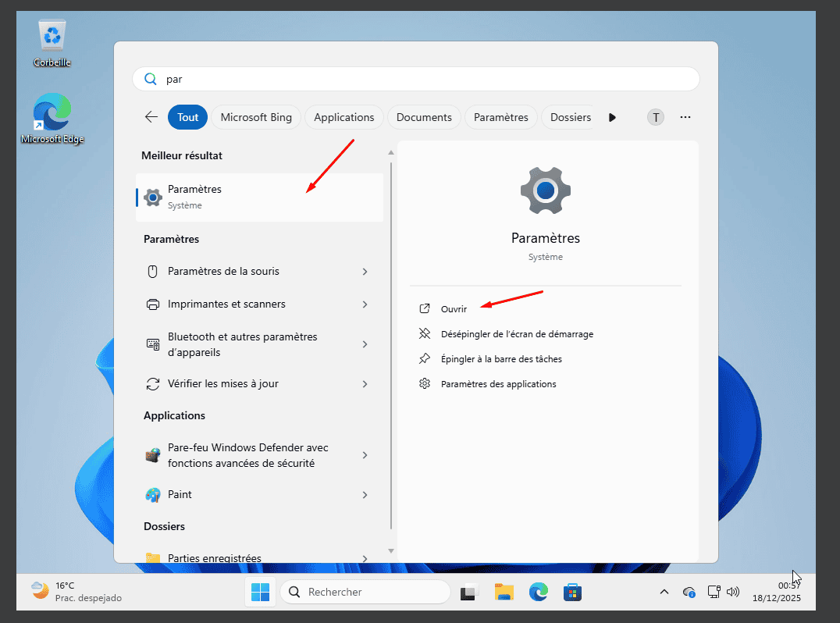
Task: Open the '...' more options menu
Action: [685, 116]
